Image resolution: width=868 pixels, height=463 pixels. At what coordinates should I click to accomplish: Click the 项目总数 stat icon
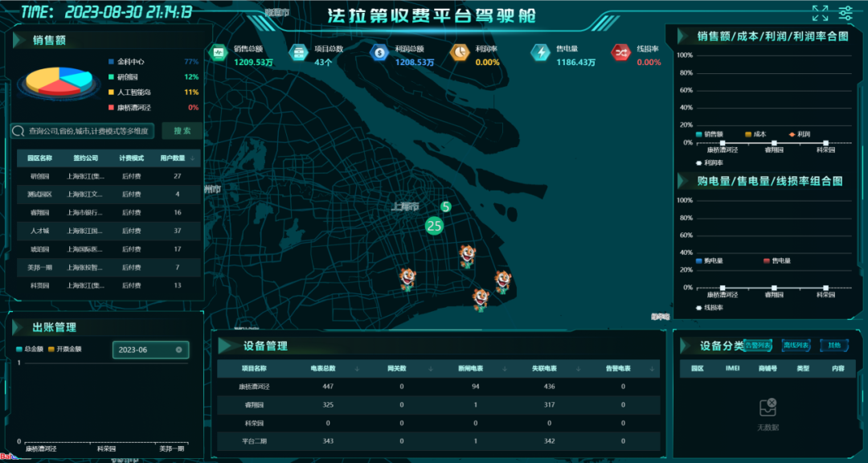[298, 52]
